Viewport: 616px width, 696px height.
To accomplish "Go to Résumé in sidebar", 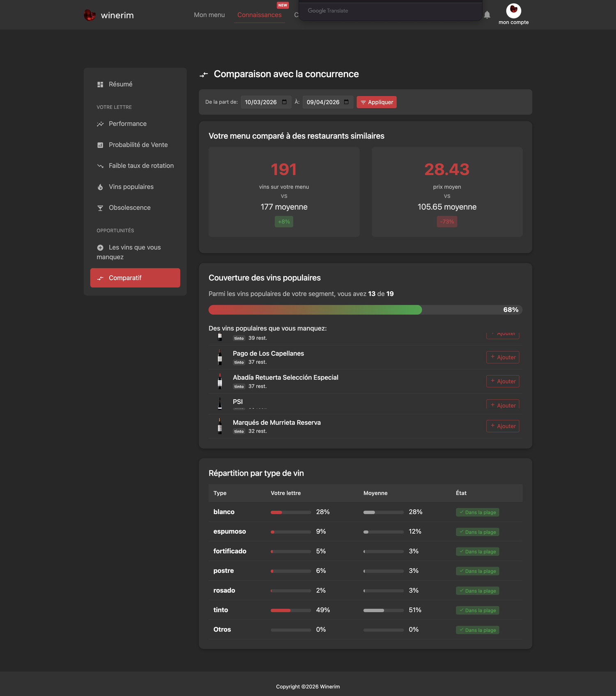I will pos(135,84).
